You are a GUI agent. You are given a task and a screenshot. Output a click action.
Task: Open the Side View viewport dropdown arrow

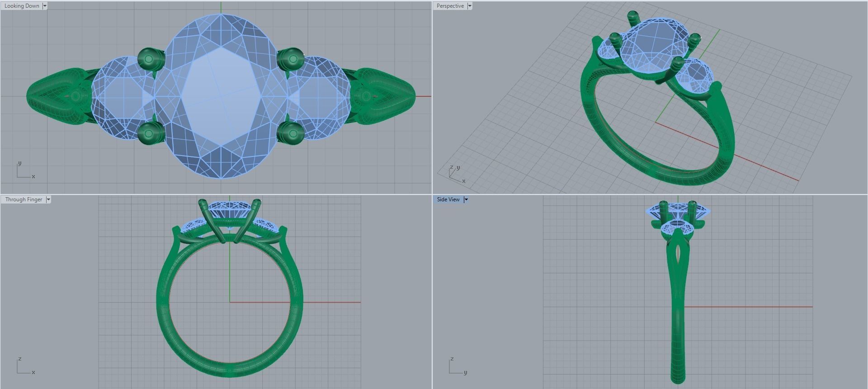pos(466,199)
